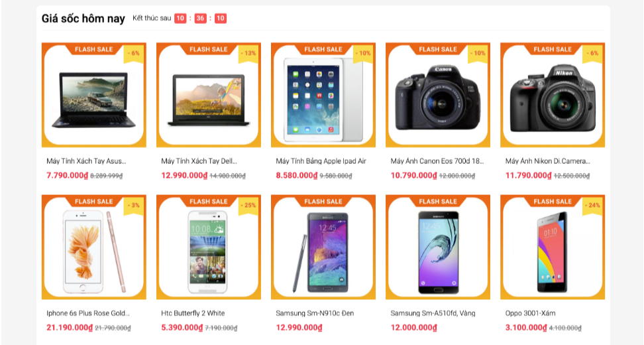View the Samsung SM-A510fd phone image
Viewport: 644px width, 345px height.
(438, 247)
